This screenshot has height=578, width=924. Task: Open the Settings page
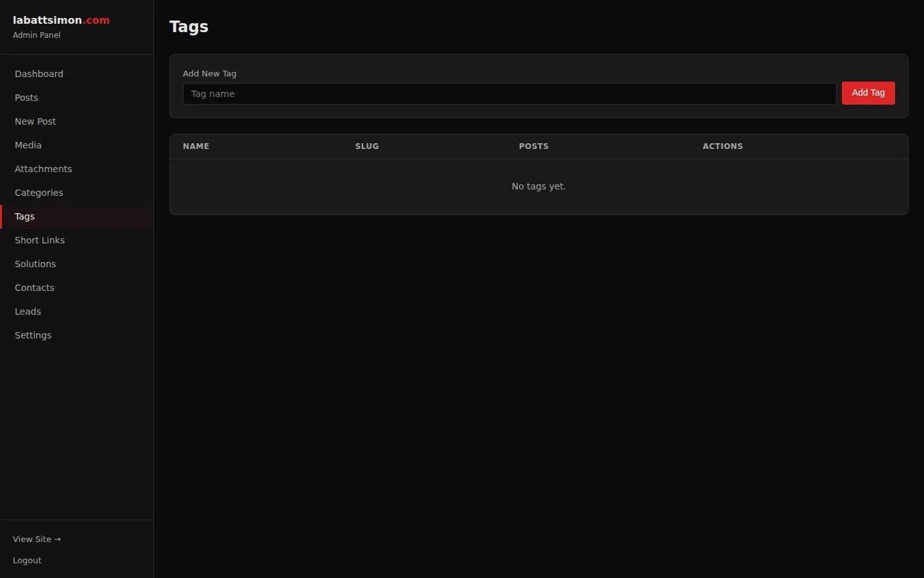tap(33, 335)
